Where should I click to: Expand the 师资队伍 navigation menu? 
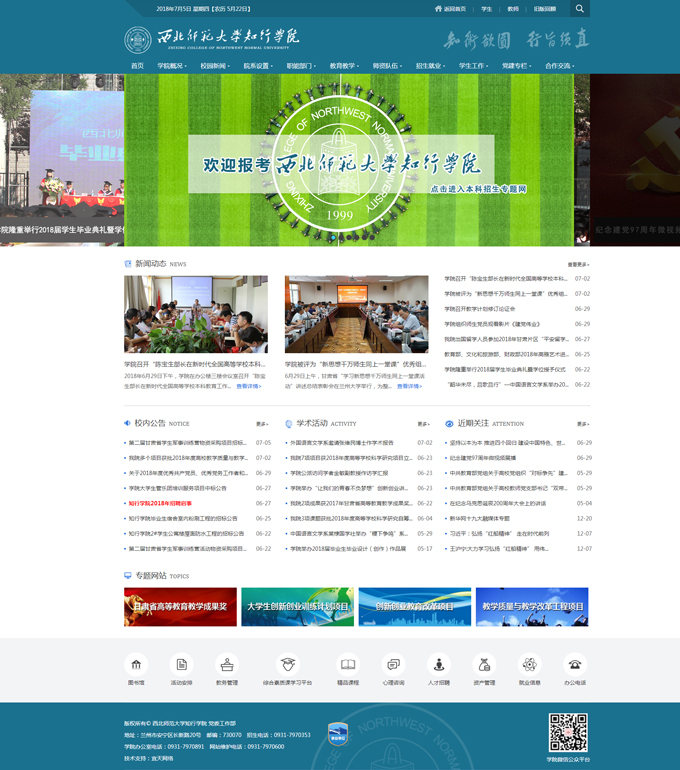387,66
